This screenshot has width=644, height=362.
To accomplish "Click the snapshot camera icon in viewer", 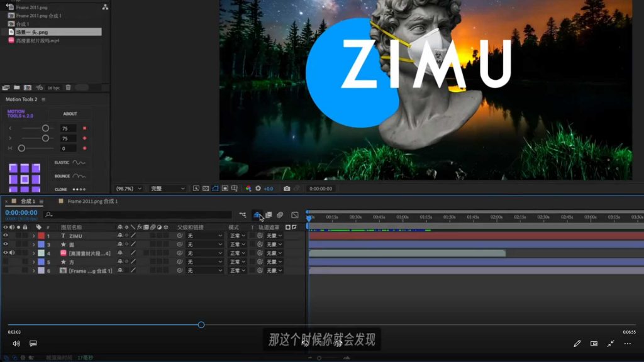I will 287,189.
